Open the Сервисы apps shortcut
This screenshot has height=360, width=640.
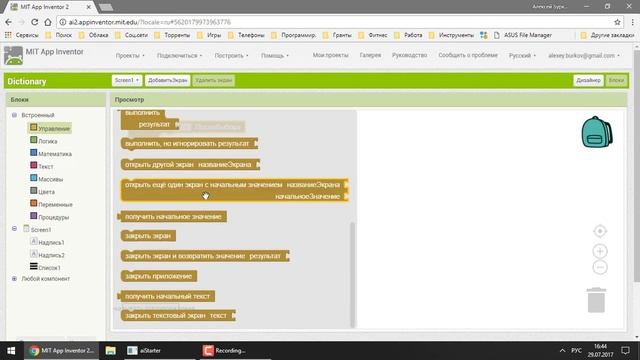(x=22, y=35)
